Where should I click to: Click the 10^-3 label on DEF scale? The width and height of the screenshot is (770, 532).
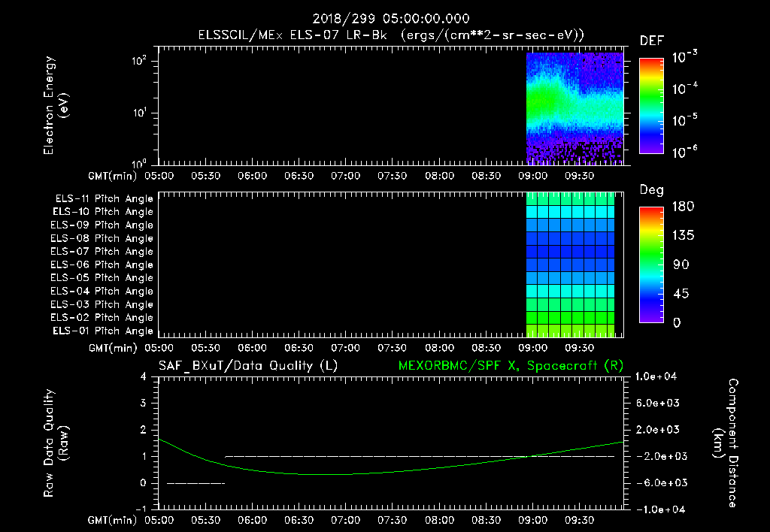[684, 57]
